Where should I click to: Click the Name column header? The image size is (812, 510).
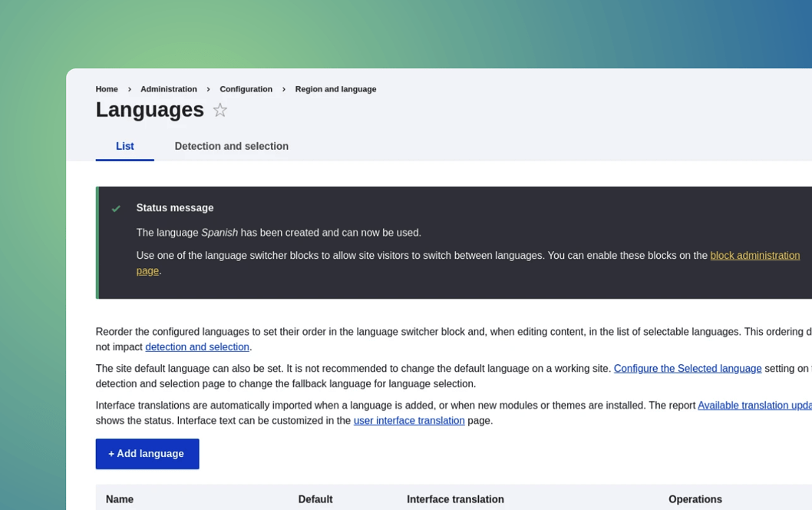pos(120,499)
